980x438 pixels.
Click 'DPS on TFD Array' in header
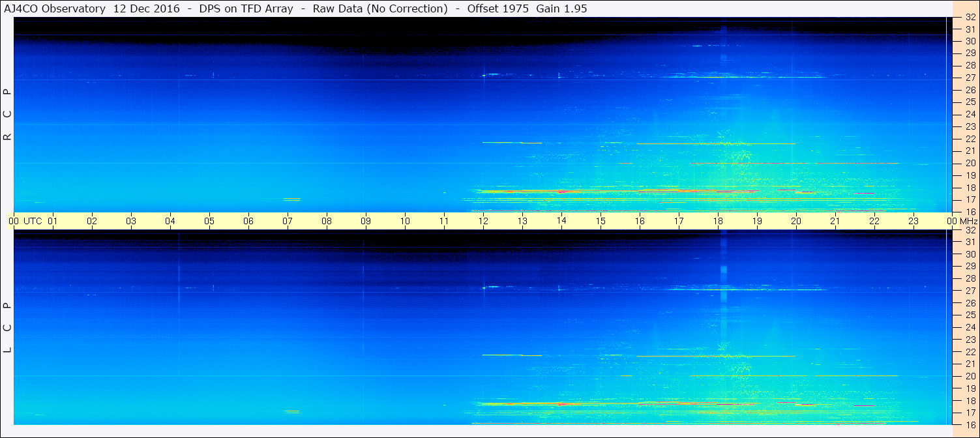pyautogui.click(x=246, y=8)
